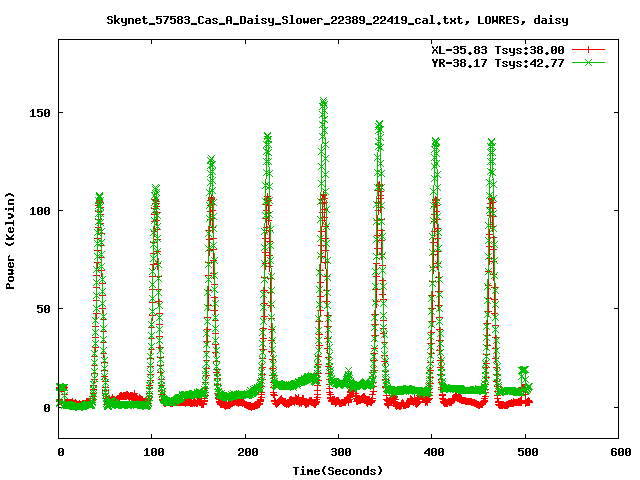Click the y-axis tick label 150

pyautogui.click(x=40, y=113)
